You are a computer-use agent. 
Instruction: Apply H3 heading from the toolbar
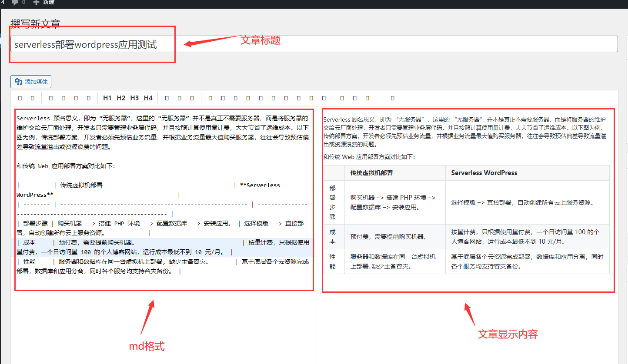[134, 98]
